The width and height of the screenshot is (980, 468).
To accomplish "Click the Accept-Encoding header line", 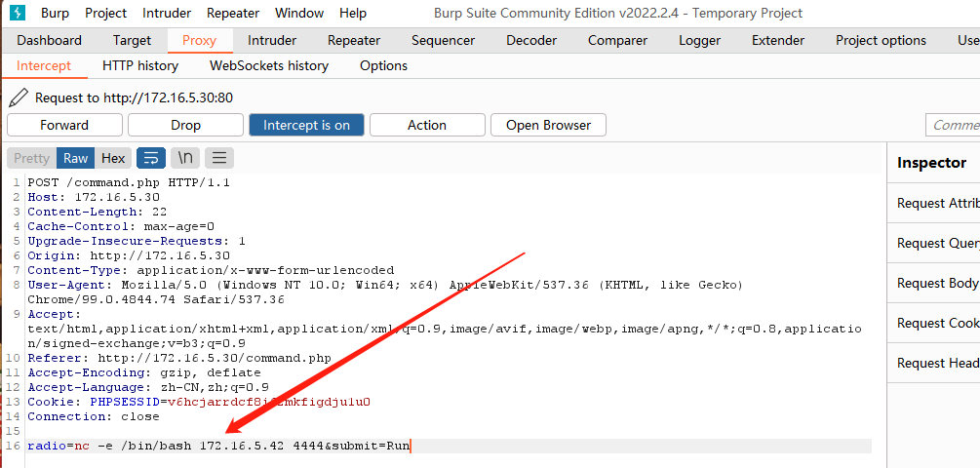I will point(144,372).
